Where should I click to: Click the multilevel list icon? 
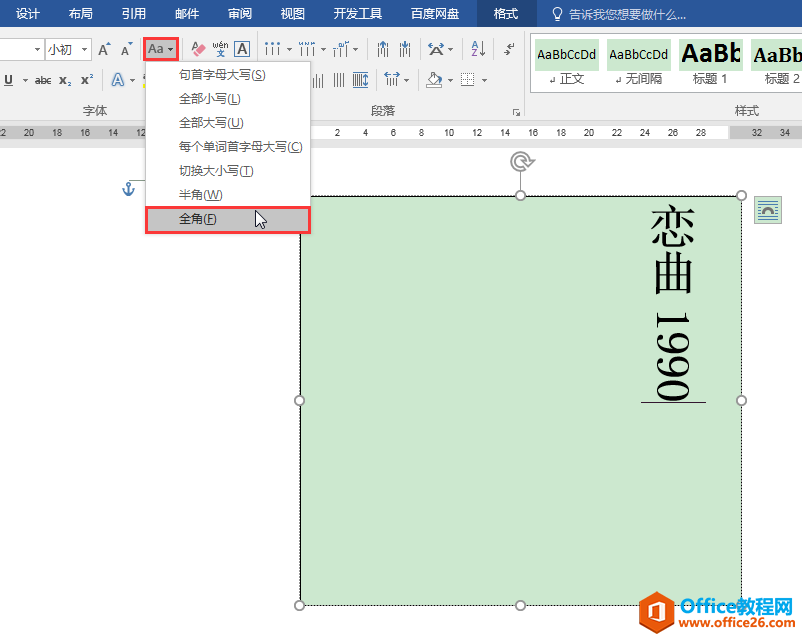(341, 50)
